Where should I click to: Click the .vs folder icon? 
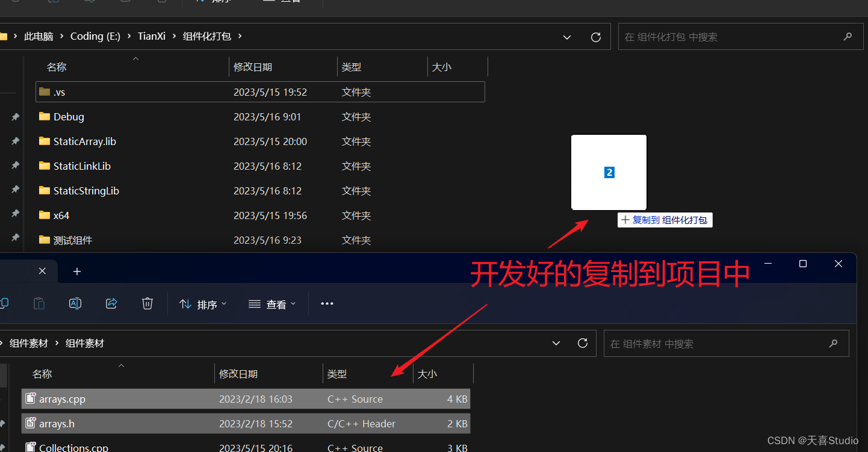[x=45, y=91]
